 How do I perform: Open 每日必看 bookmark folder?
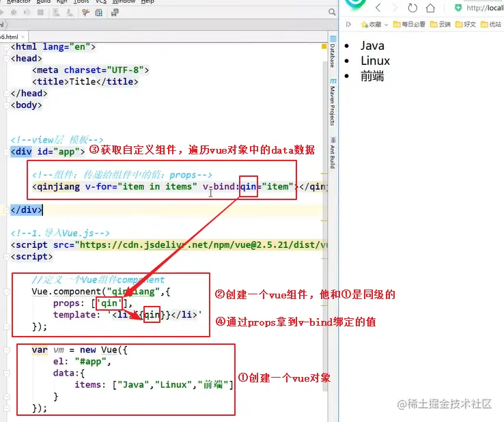(x=409, y=25)
